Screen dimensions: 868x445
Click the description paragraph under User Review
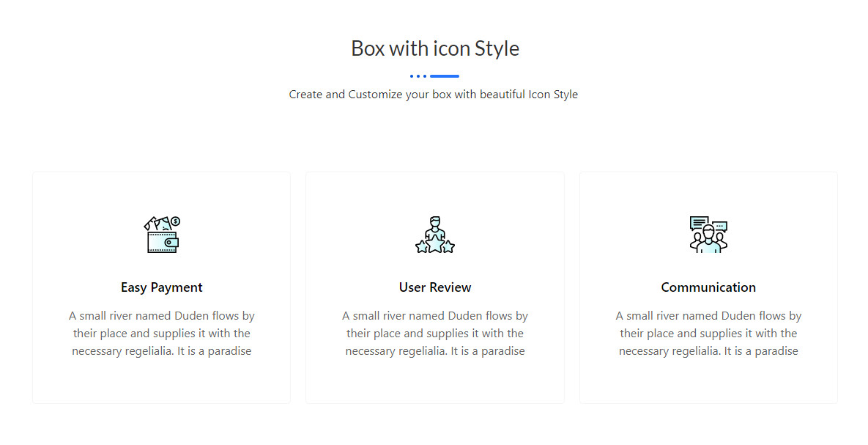435,334
